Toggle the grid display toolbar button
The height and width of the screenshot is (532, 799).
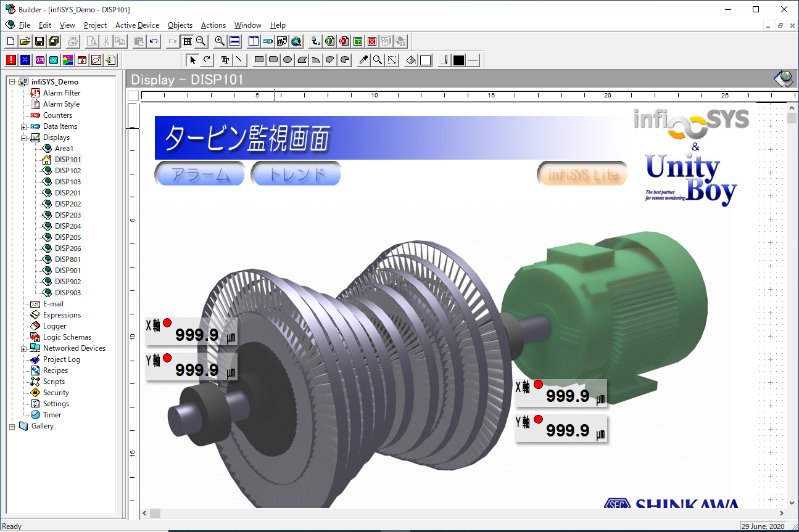(187, 41)
